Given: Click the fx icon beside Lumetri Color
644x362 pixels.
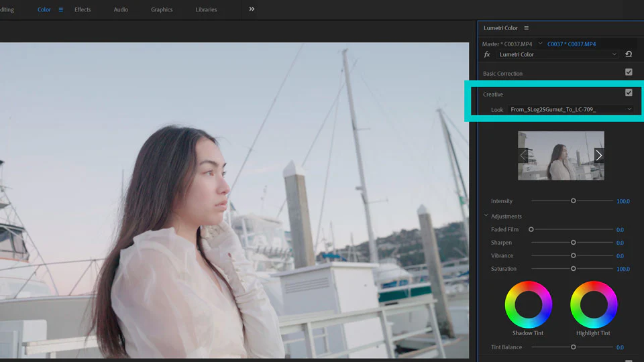Looking at the screenshot, I should tap(488, 54).
